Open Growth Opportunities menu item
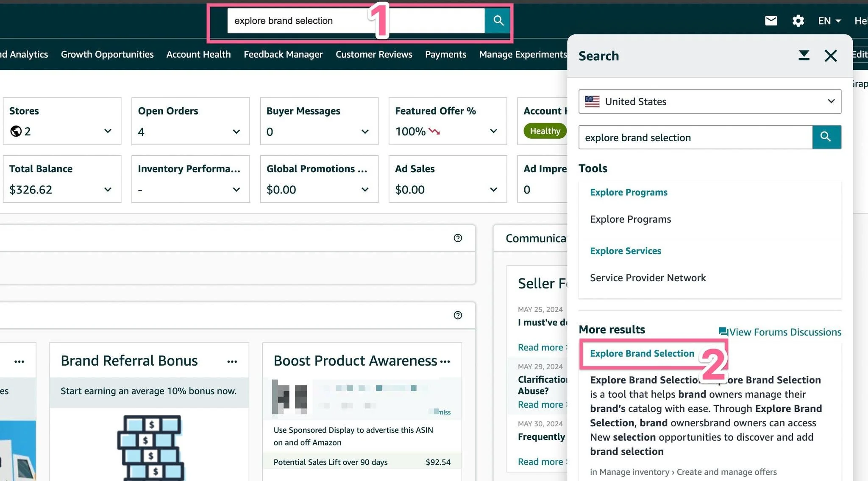Screen dimensions: 868x481 pos(107,54)
